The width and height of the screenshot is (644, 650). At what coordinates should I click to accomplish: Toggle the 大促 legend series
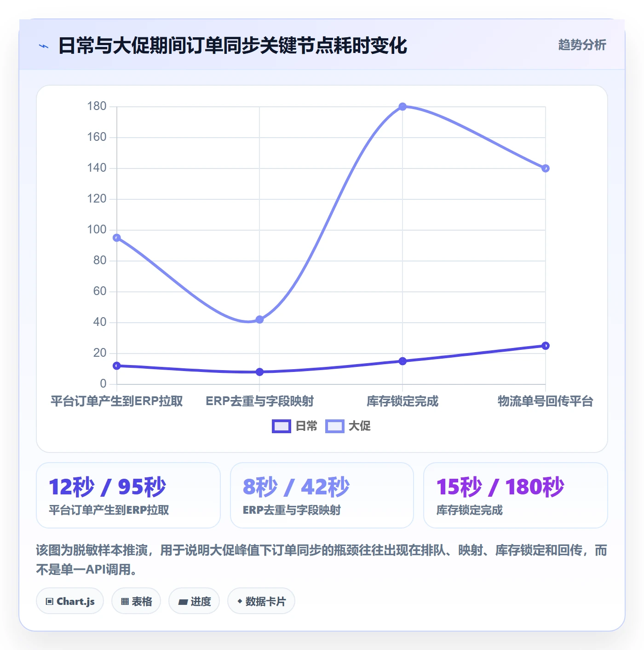tap(348, 426)
